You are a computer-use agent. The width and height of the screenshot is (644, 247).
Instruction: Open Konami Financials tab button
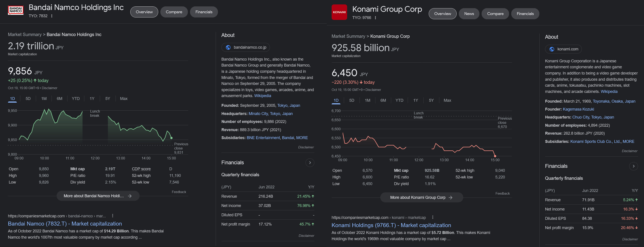[x=525, y=14]
